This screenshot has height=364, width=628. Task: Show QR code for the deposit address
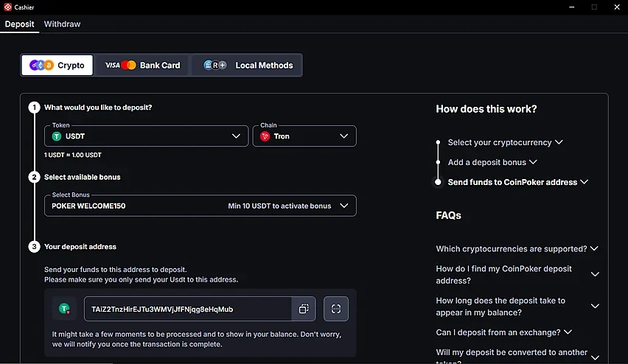click(x=336, y=309)
